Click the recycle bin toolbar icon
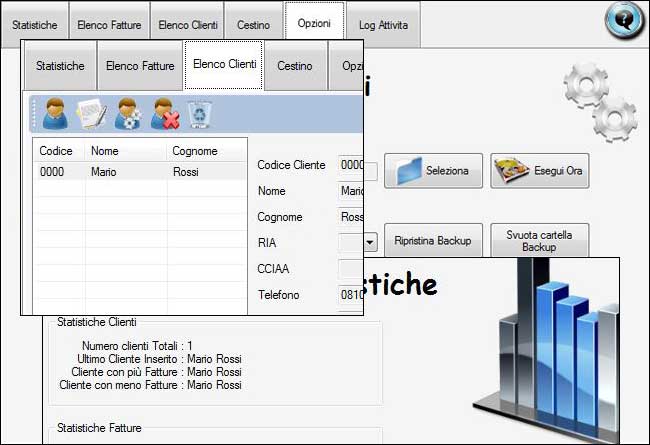 (x=200, y=112)
